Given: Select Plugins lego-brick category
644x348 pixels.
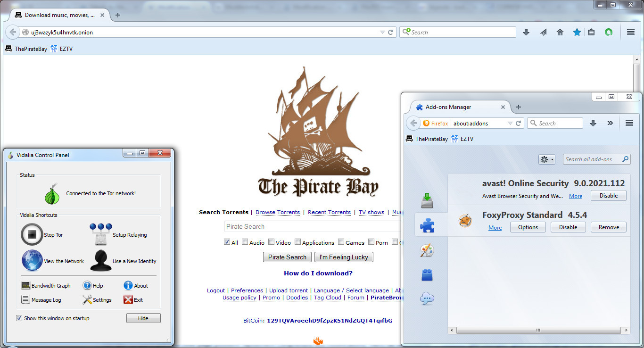Looking at the screenshot, I should 427,274.
